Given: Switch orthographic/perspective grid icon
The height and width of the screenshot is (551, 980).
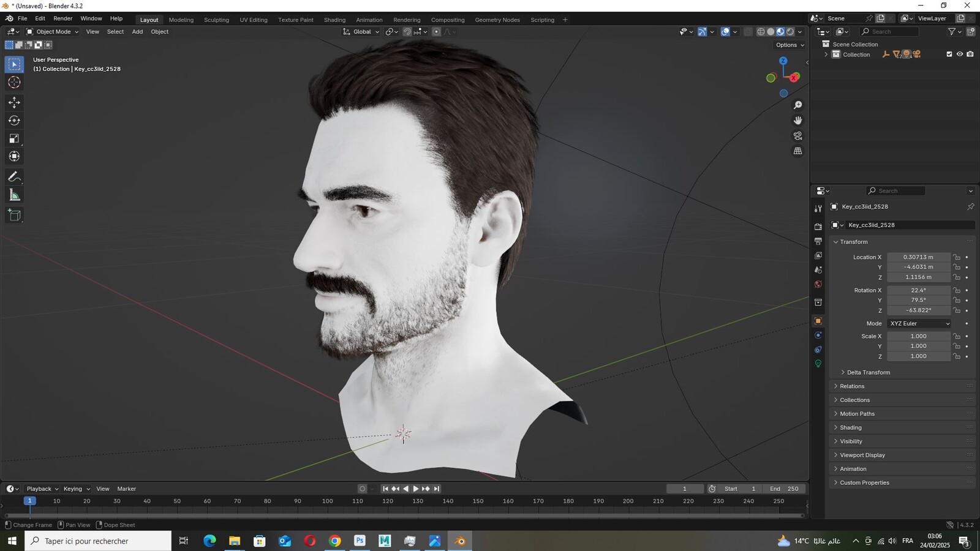Looking at the screenshot, I should click(x=797, y=151).
